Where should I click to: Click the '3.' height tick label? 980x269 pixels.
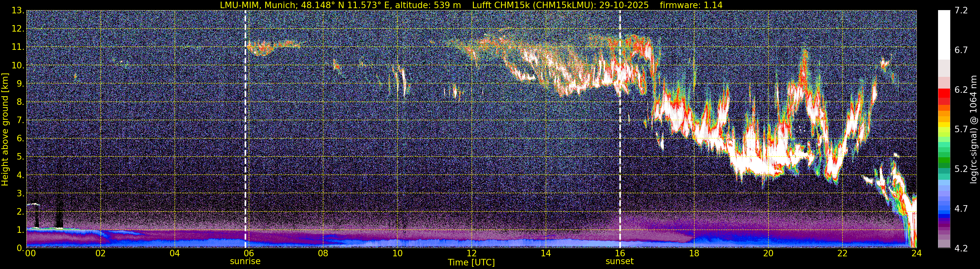tap(20, 193)
